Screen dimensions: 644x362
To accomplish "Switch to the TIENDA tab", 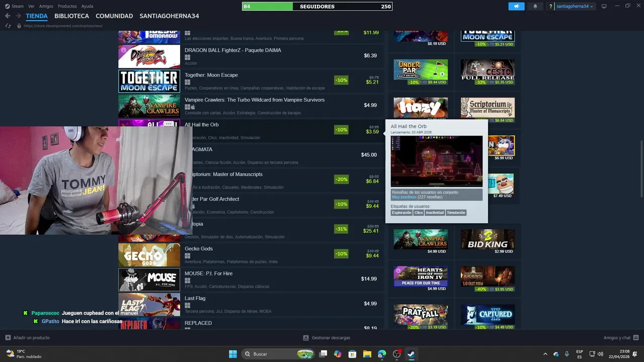I will (37, 16).
